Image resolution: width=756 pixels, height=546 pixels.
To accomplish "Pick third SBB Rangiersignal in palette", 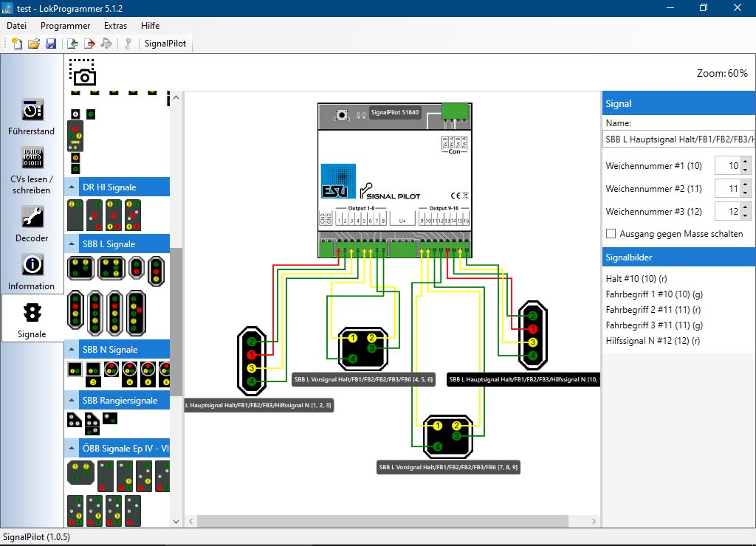I will (110, 418).
